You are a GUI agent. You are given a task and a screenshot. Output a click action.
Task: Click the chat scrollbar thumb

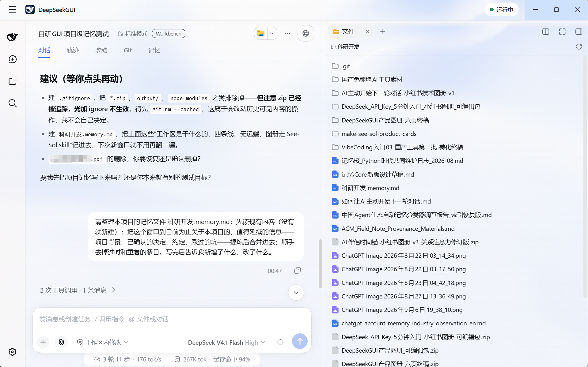pos(320,264)
